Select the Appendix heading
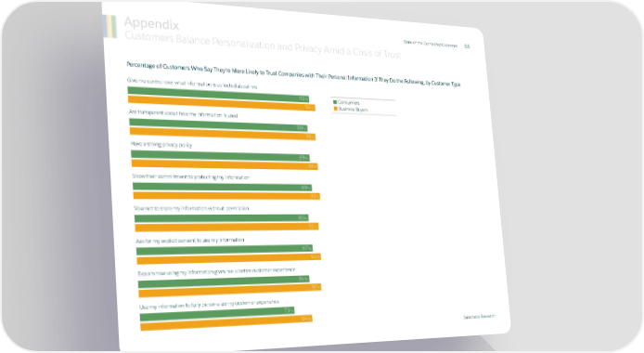 (x=151, y=24)
